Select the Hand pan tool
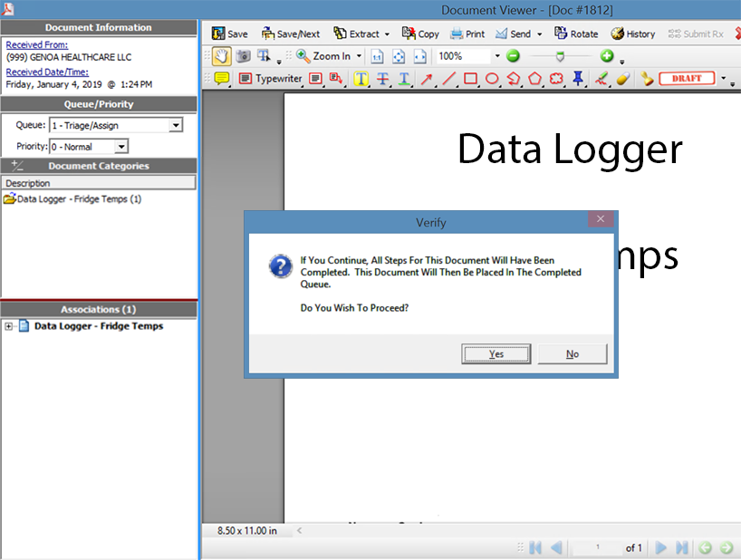741x560 pixels. point(221,56)
